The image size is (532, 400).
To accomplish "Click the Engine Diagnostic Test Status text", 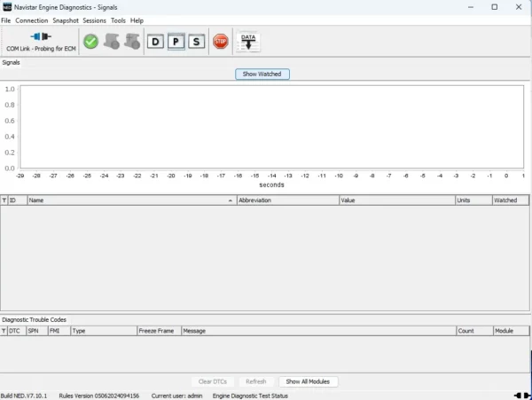I will (x=250, y=396).
